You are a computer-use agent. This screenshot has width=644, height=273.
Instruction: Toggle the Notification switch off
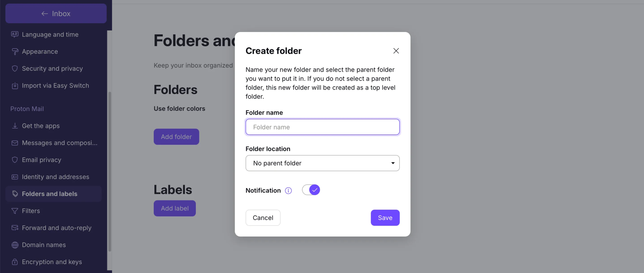311,190
